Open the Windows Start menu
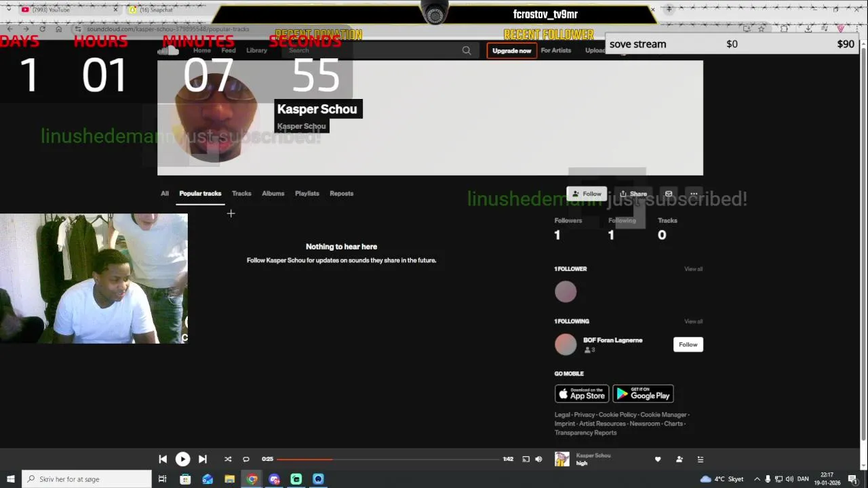Screen dimensions: 868x488 [x=10, y=479]
